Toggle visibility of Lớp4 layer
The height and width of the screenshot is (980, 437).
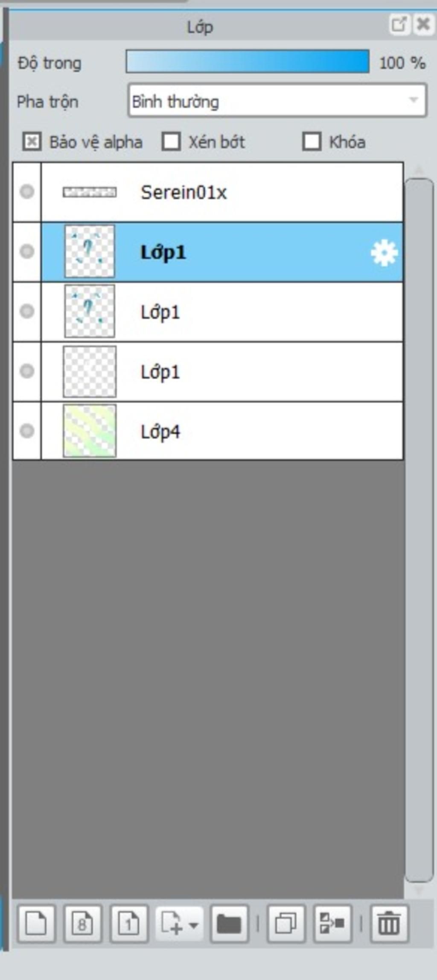[27, 430]
